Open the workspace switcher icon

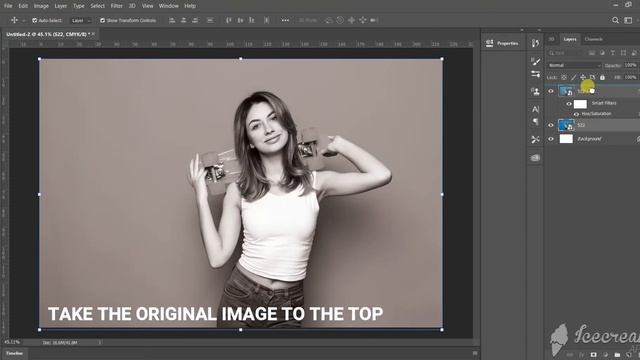[x=628, y=20]
